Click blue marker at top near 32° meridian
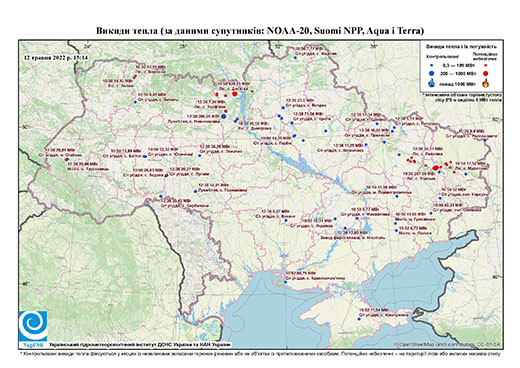This screenshot has width=520, height=368. pos(295,58)
